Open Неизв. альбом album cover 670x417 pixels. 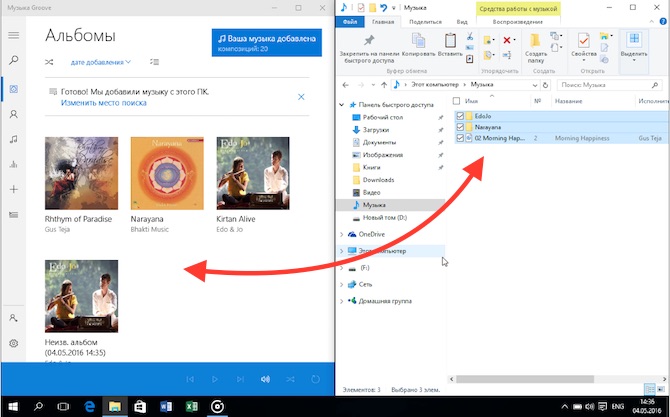[x=81, y=296]
